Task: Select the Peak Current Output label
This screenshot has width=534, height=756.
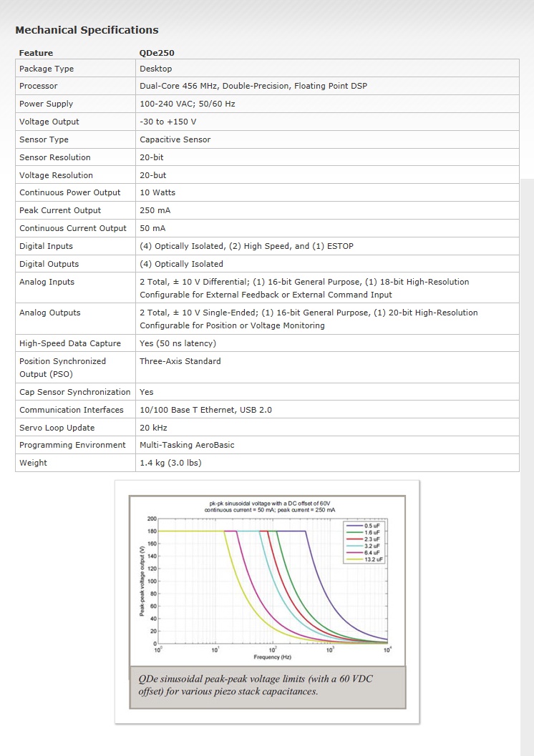Action: [x=60, y=210]
